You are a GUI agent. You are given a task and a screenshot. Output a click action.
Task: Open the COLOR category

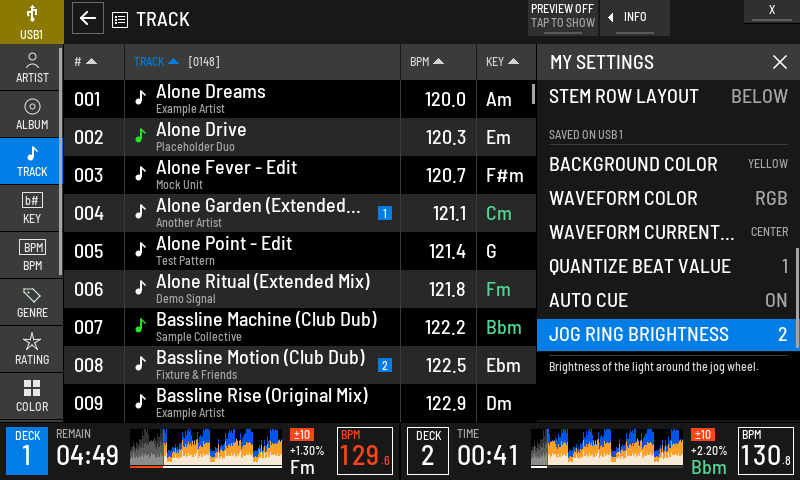32,396
